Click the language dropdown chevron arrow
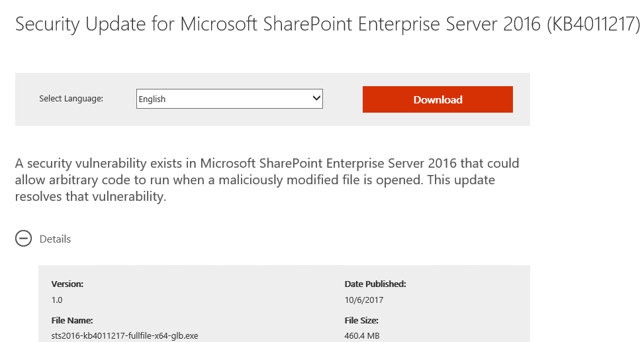The height and width of the screenshot is (342, 644). 316,98
